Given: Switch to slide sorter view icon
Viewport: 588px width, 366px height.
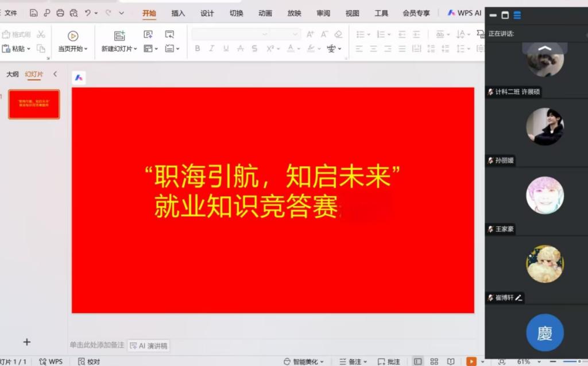Looking at the screenshot, I should [434, 361].
